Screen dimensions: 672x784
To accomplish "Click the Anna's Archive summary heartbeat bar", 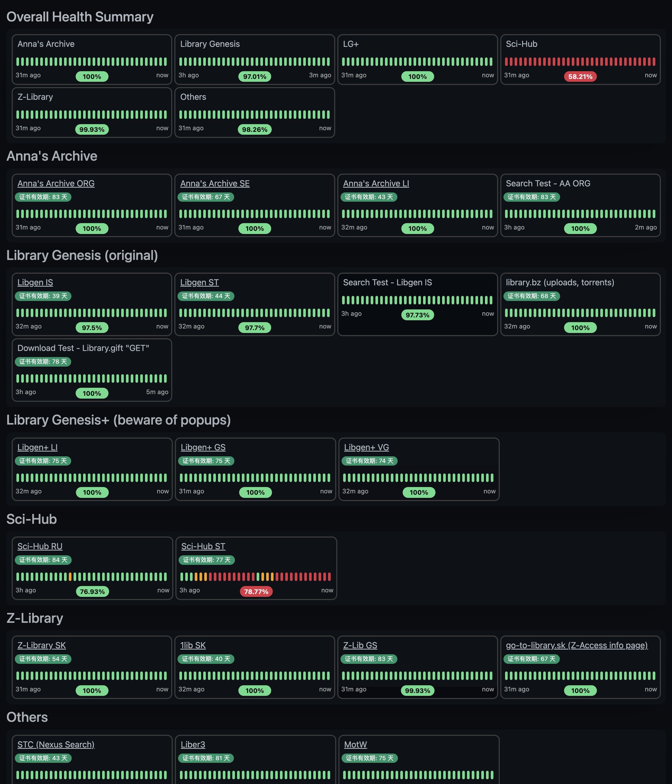I will [x=92, y=62].
